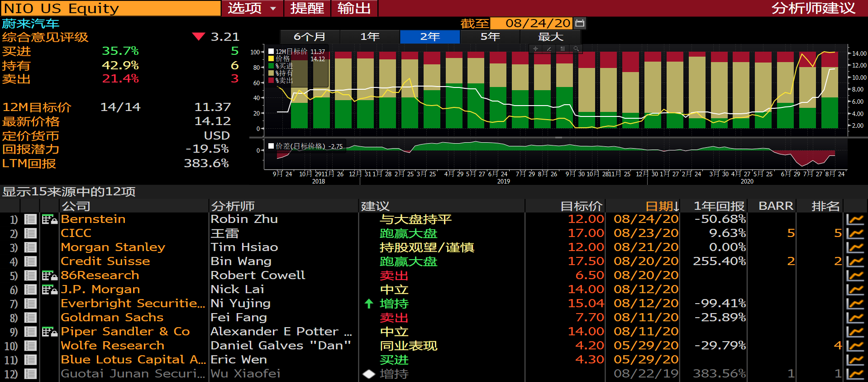Click the %持有 tan legend swatch
Viewport: 868px width, 382px height.
[271, 73]
